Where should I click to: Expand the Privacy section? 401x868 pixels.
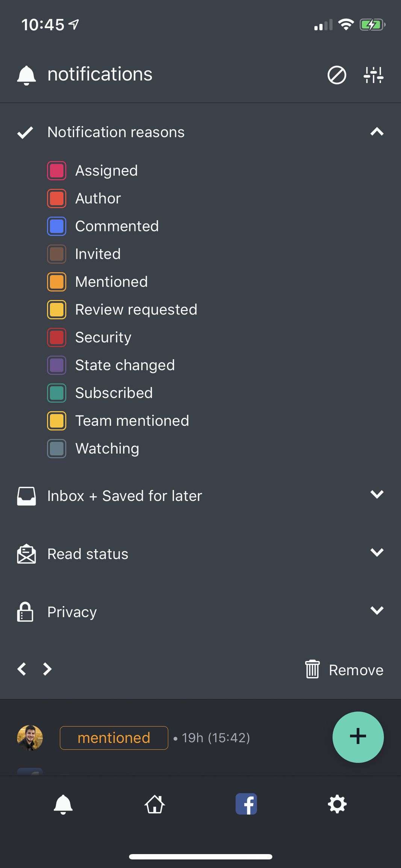coord(377,611)
